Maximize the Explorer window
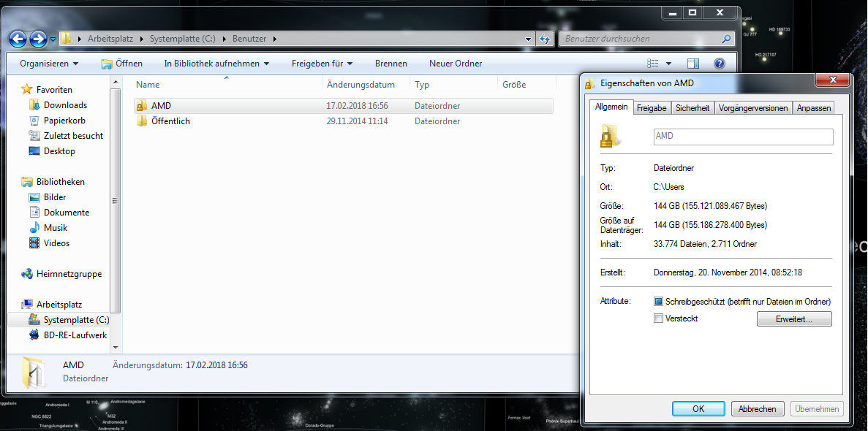868x431 pixels. click(x=692, y=12)
